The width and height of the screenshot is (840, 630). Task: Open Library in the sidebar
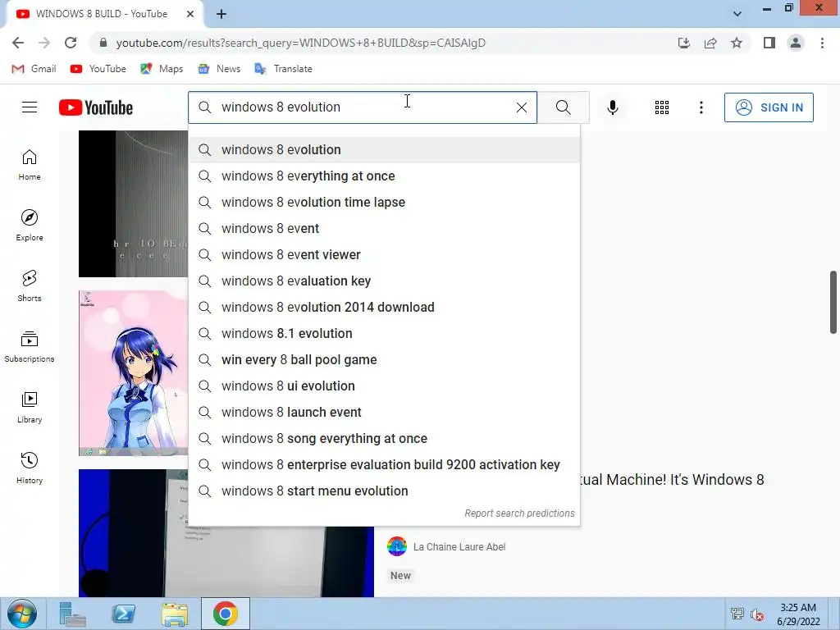[30, 408]
